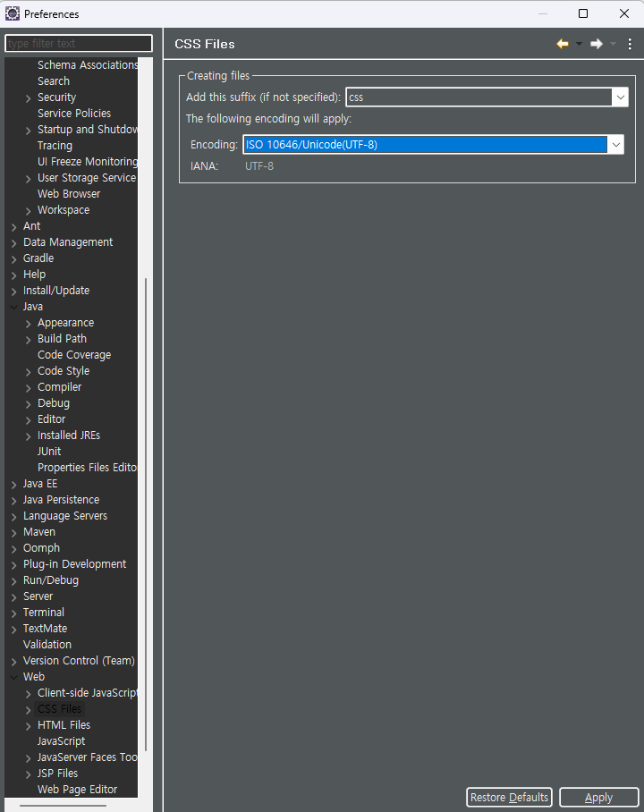This screenshot has height=812, width=644.
Task: Click the tree's horizontal scrollbar
Action: click(x=63, y=806)
